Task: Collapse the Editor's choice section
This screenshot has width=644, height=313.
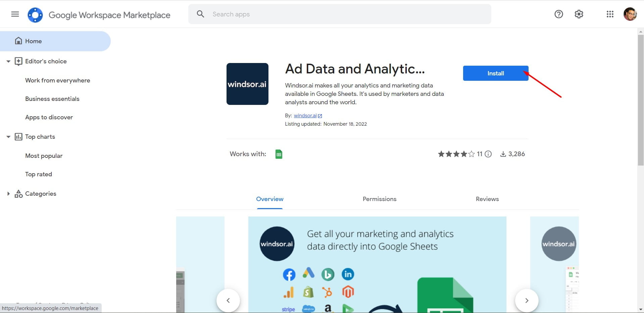Action: [8, 61]
